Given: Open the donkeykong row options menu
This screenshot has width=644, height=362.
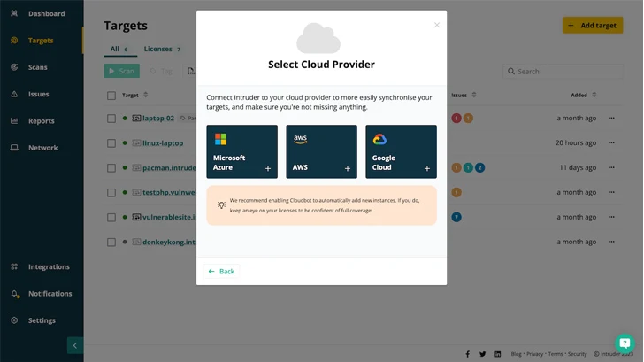Looking at the screenshot, I should pos(611,242).
